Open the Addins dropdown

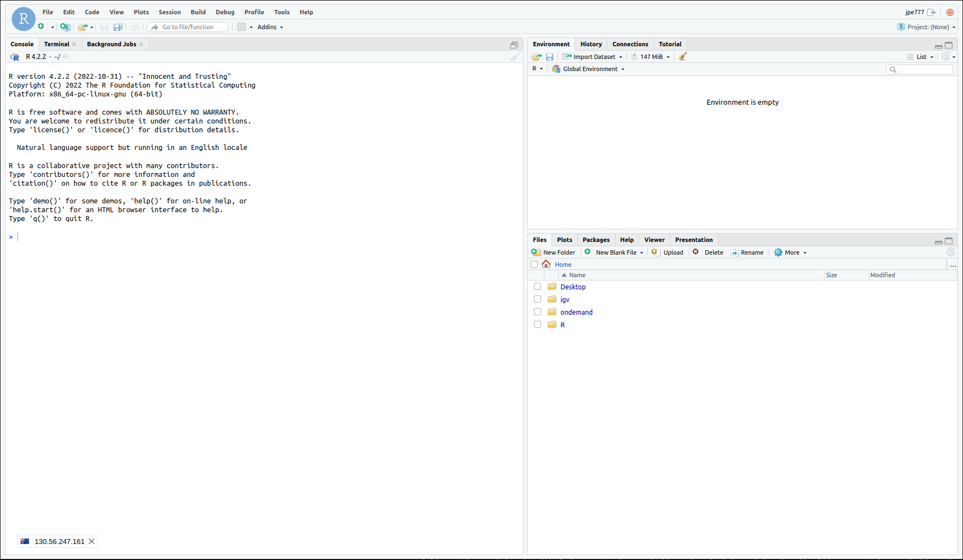[x=270, y=27]
